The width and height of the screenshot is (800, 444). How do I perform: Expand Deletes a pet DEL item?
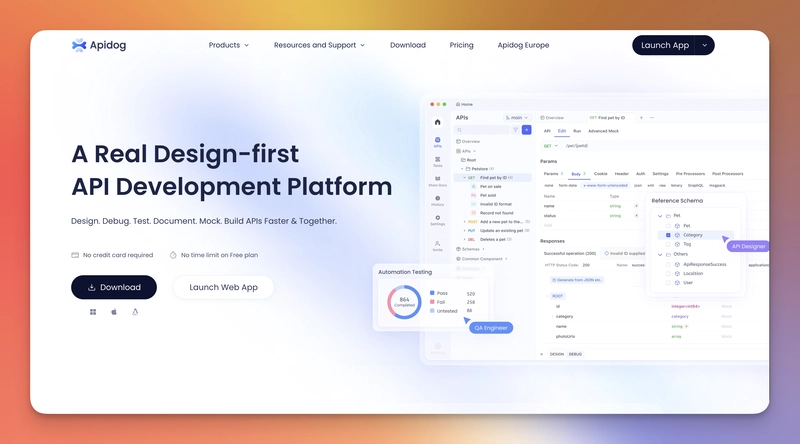coord(464,239)
